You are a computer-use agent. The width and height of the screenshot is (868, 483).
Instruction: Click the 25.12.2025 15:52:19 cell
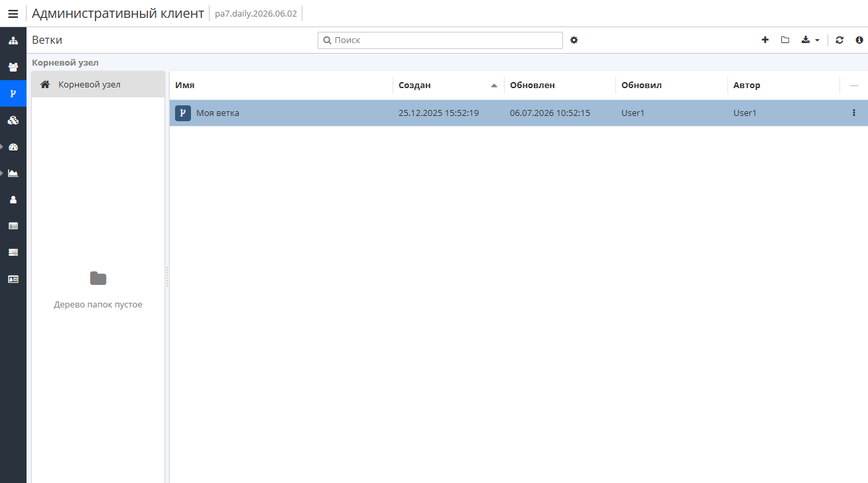tap(438, 113)
